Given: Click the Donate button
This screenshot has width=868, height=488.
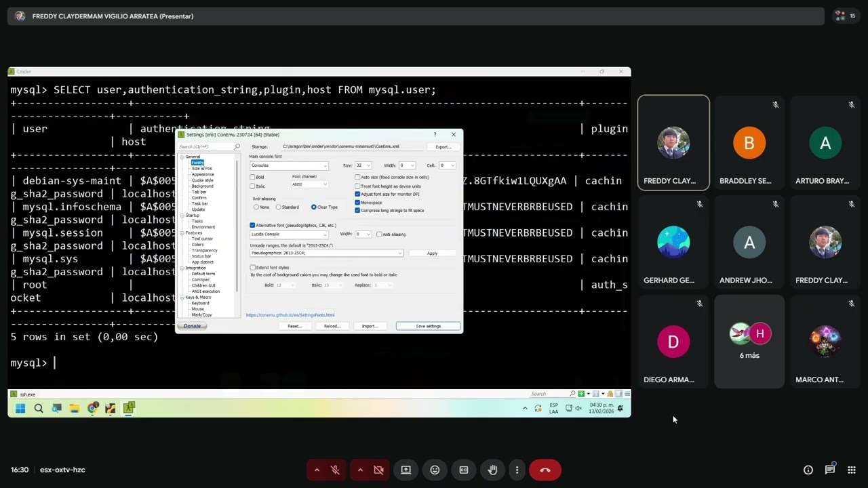Looking at the screenshot, I should [x=192, y=326].
